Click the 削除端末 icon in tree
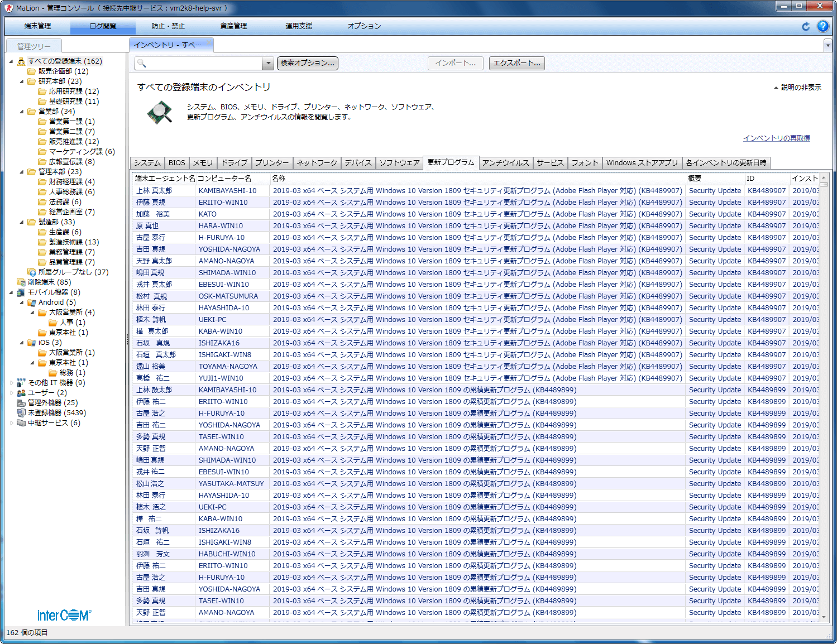 pyautogui.click(x=21, y=282)
